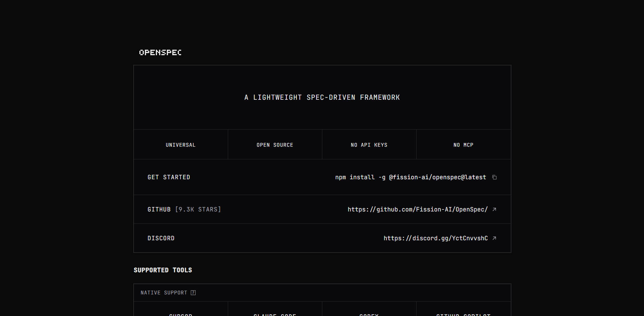Viewport: 644px width, 316px height.
Task: Open the Discord invite link
Action: pos(436,238)
